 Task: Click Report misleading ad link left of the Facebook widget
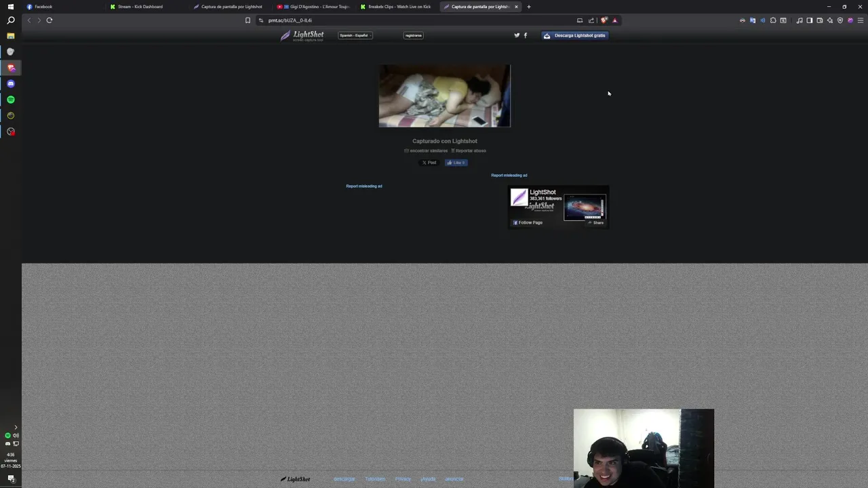(364, 186)
